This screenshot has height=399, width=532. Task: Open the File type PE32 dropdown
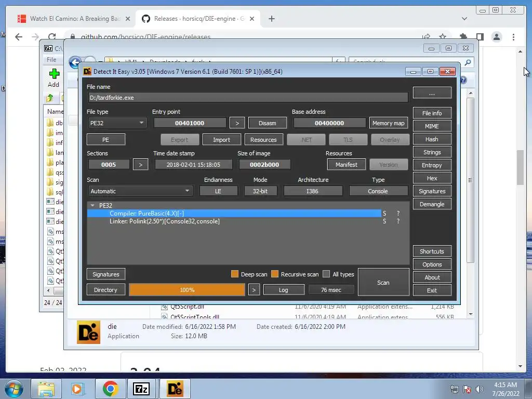[117, 123]
